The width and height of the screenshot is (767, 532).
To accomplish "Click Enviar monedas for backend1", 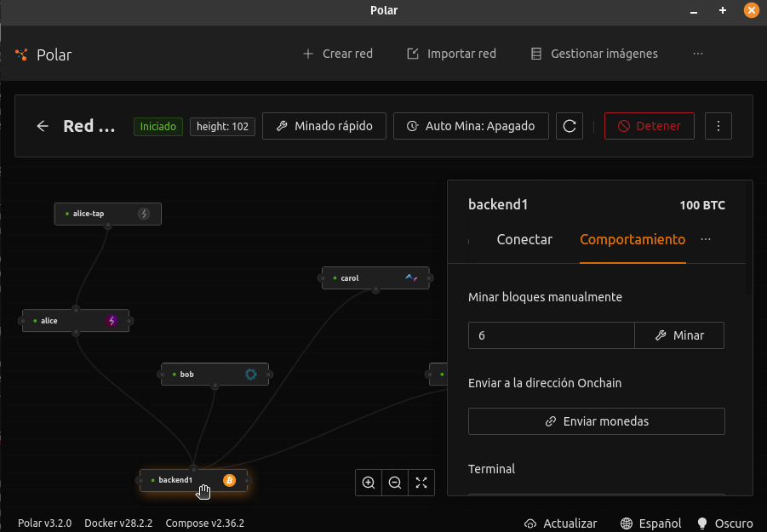I will [596, 420].
